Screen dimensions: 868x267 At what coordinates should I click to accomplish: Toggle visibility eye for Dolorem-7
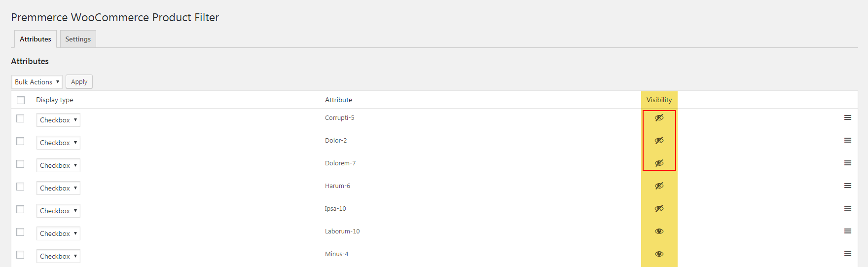coord(659,163)
